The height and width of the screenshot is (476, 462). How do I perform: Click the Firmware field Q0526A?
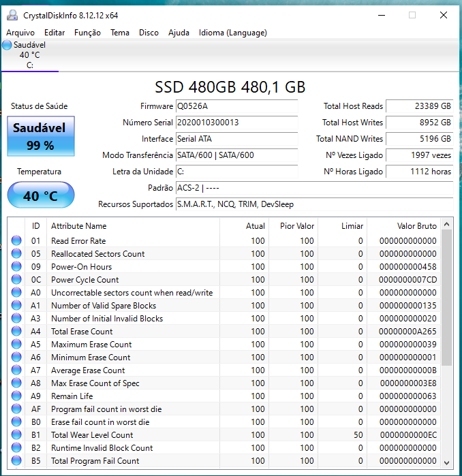coord(236,106)
